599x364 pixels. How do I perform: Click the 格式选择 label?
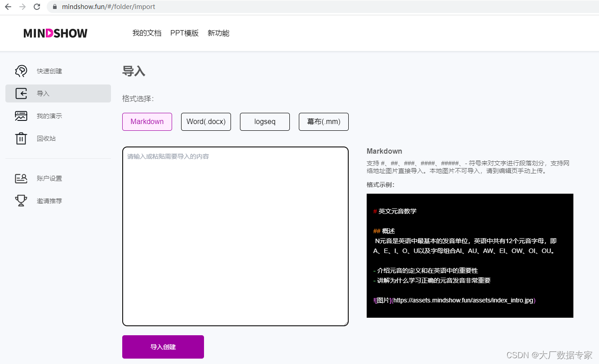138,98
